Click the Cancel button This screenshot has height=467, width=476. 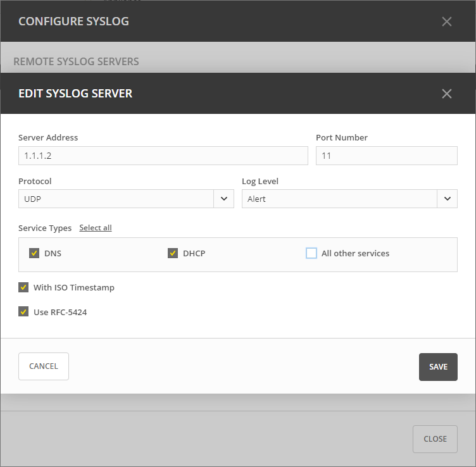44,366
